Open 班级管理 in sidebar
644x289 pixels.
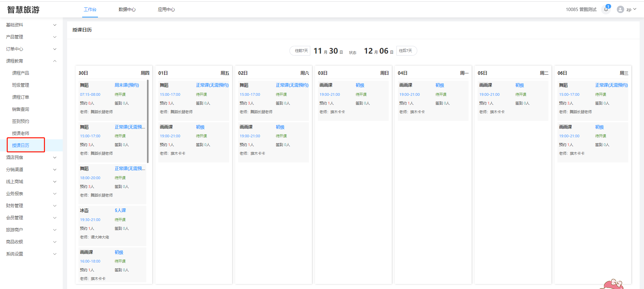(20, 85)
